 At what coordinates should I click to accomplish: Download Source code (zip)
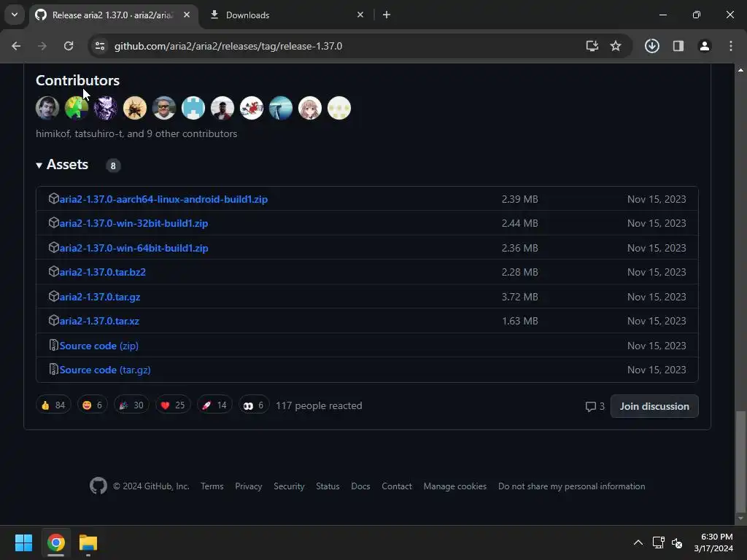click(98, 346)
